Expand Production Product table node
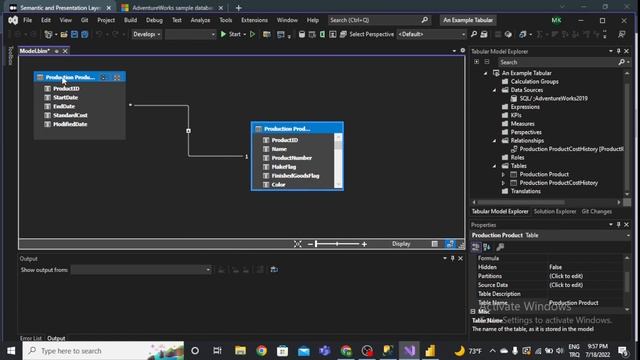Screen dimensions: 640x360 (x=503, y=174)
